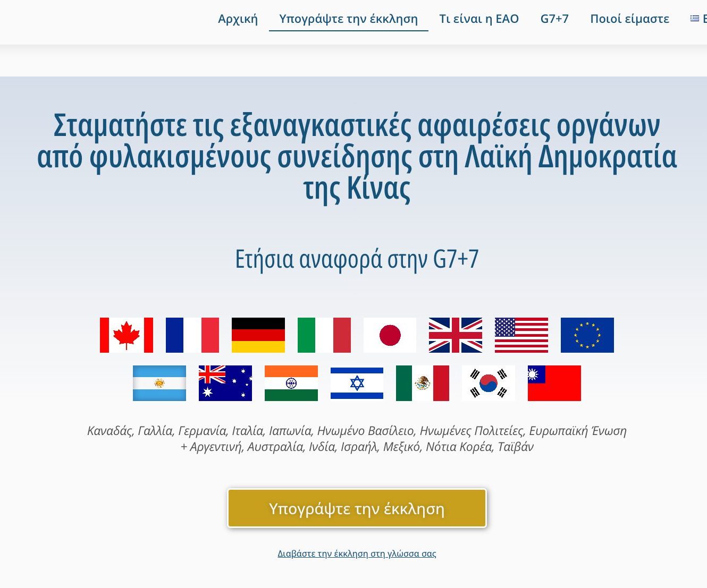Open Ποιοί είμαστε in the navigation

point(630,19)
